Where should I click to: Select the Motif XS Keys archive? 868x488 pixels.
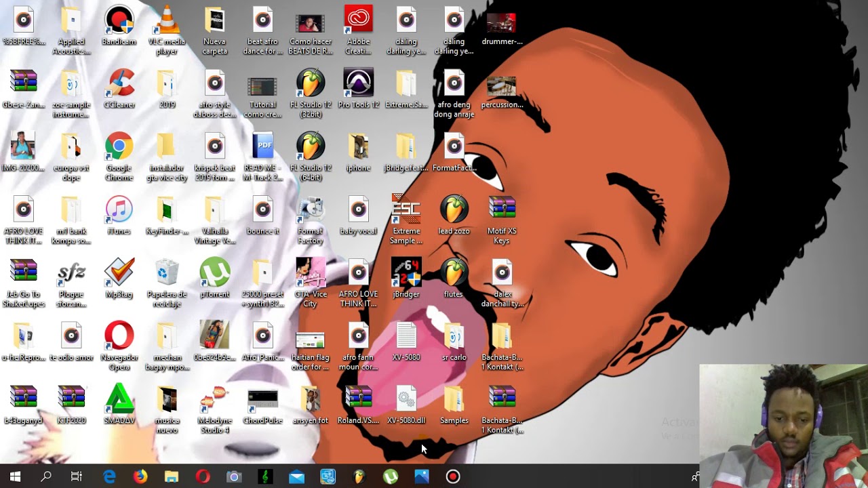[502, 220]
